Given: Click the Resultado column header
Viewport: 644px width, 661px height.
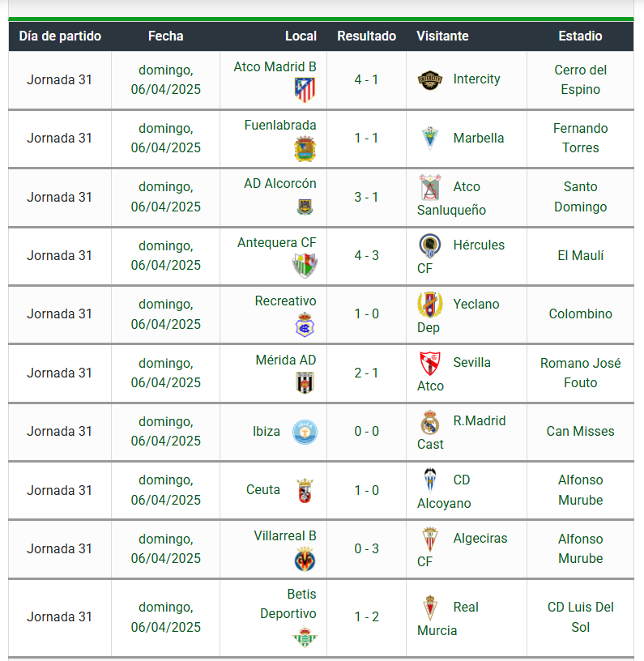Looking at the screenshot, I should pos(366,36).
